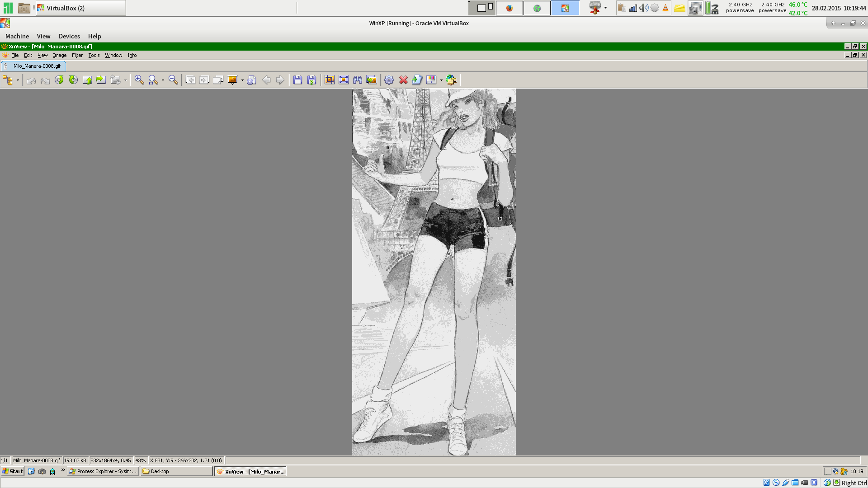Click the Crop tool icon
The width and height of the screenshot is (868, 488).
pos(330,80)
